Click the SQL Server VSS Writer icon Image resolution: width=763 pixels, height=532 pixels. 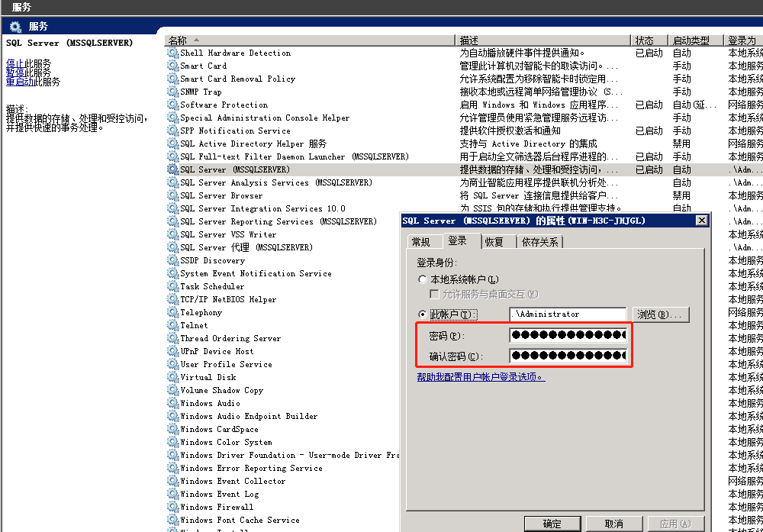coord(172,234)
